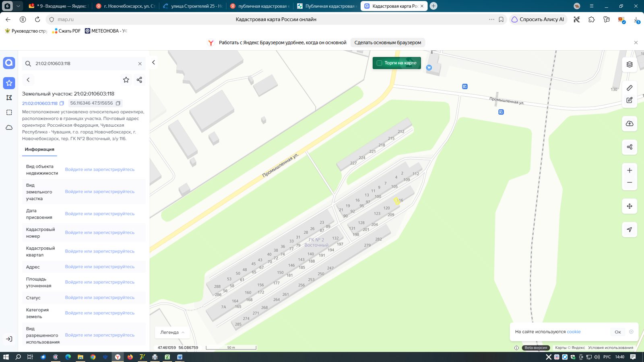This screenshot has height=362, width=644.
Task: Expand the 'Легенда' panel
Action: [x=172, y=333]
